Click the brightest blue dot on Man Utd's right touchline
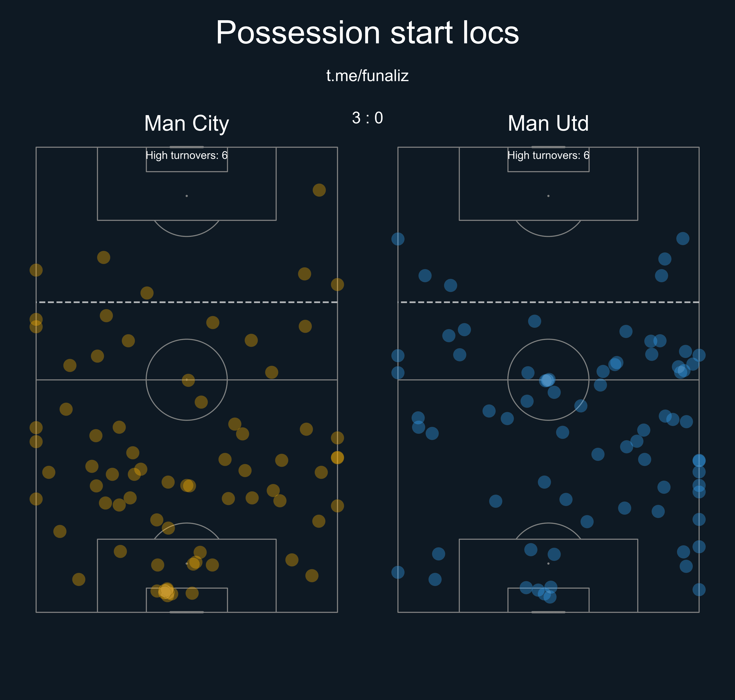735x700 pixels. (699, 460)
